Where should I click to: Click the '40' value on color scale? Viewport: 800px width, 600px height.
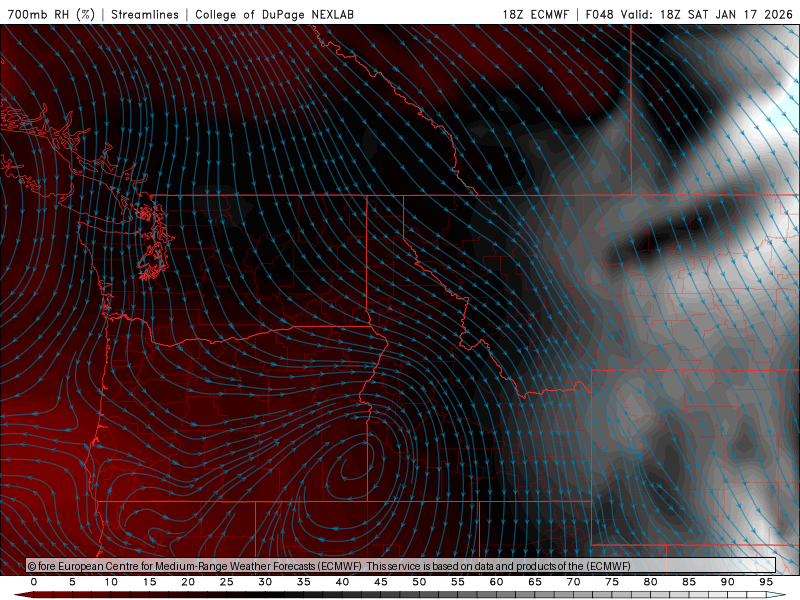click(x=342, y=582)
